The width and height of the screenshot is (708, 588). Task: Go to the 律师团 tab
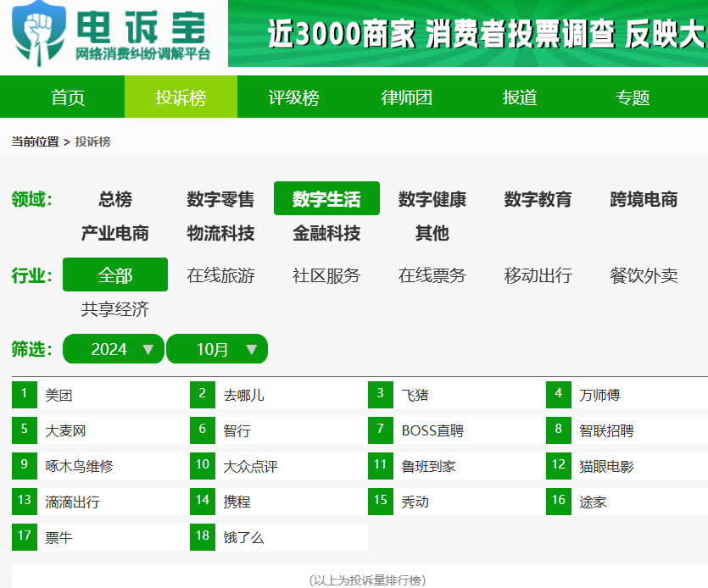coord(406,97)
